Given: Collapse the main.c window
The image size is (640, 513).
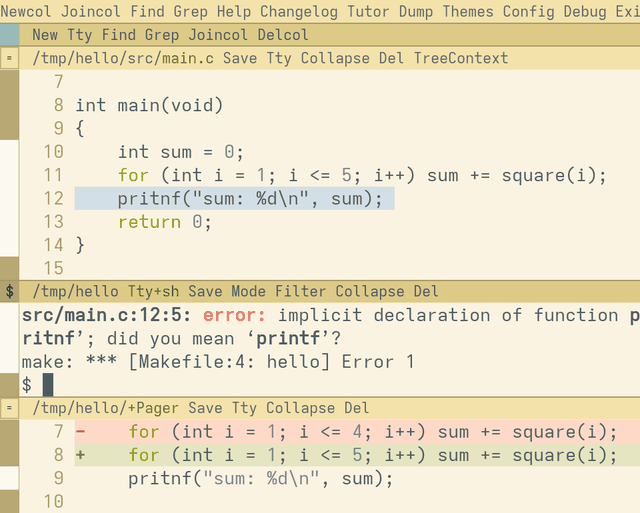Looking at the screenshot, I should pyautogui.click(x=335, y=58).
